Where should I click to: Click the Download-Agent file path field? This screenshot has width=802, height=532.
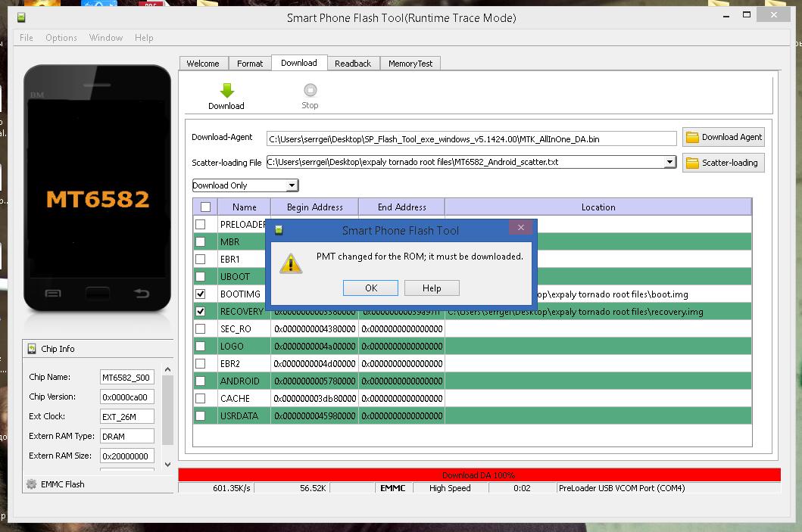(471, 138)
